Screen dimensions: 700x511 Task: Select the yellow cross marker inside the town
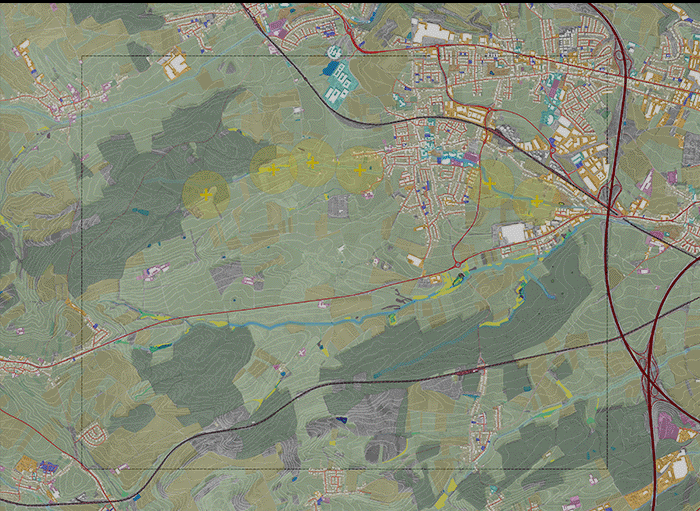click(x=489, y=182)
